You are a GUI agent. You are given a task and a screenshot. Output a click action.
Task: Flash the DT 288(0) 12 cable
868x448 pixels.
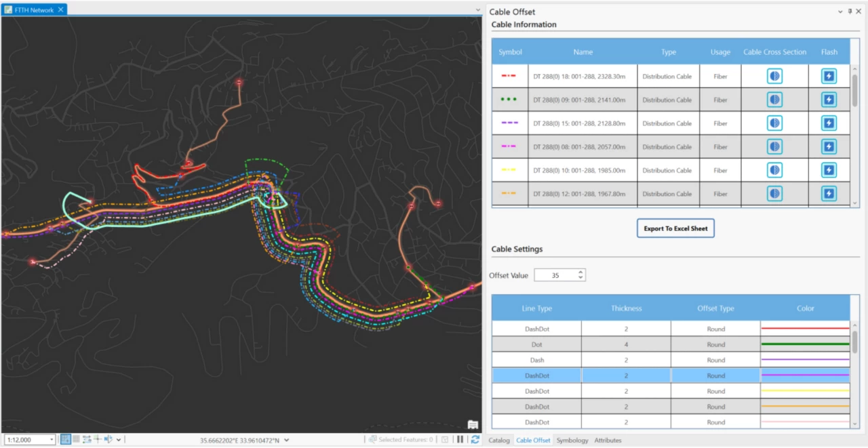(829, 194)
